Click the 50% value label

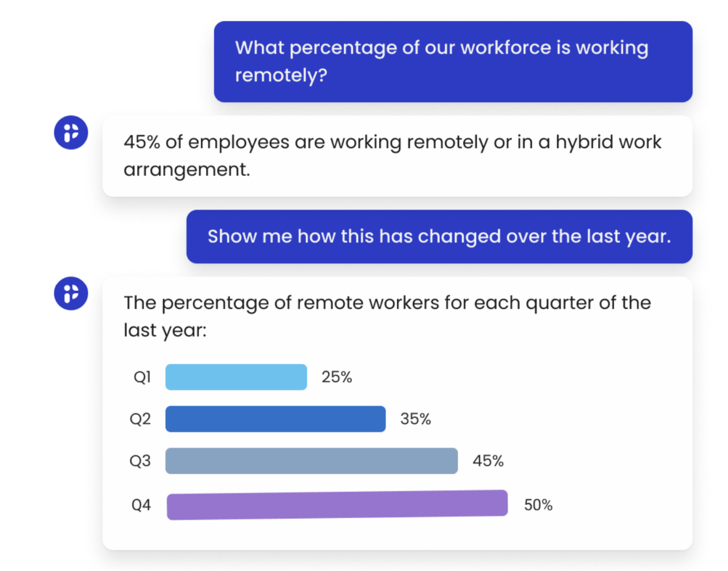click(538, 505)
